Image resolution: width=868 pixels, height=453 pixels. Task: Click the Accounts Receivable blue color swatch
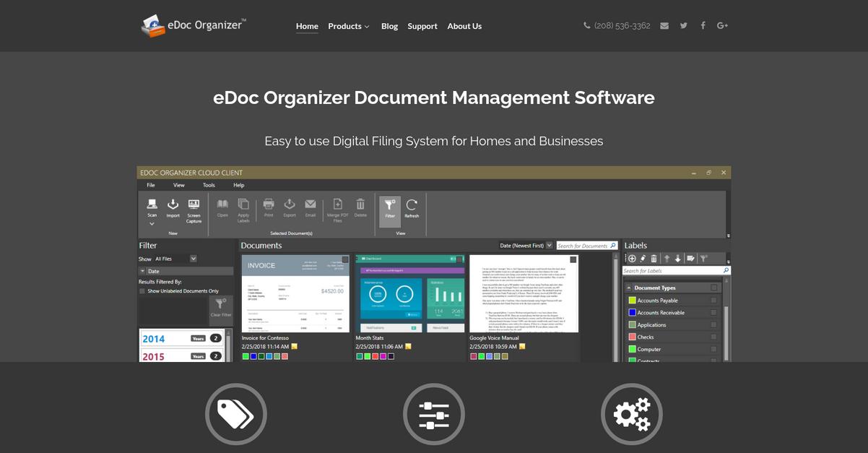[632, 312]
